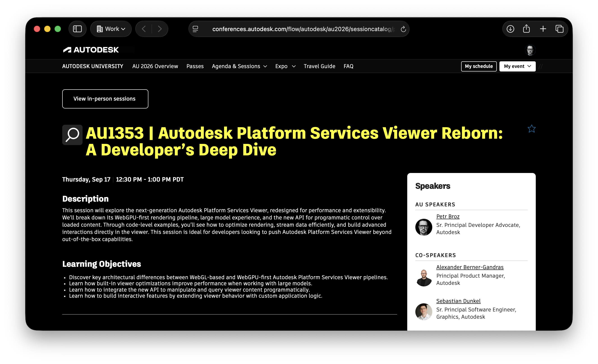Reload the page with the refresh icon
This screenshot has width=598, height=364.
pos(403,29)
